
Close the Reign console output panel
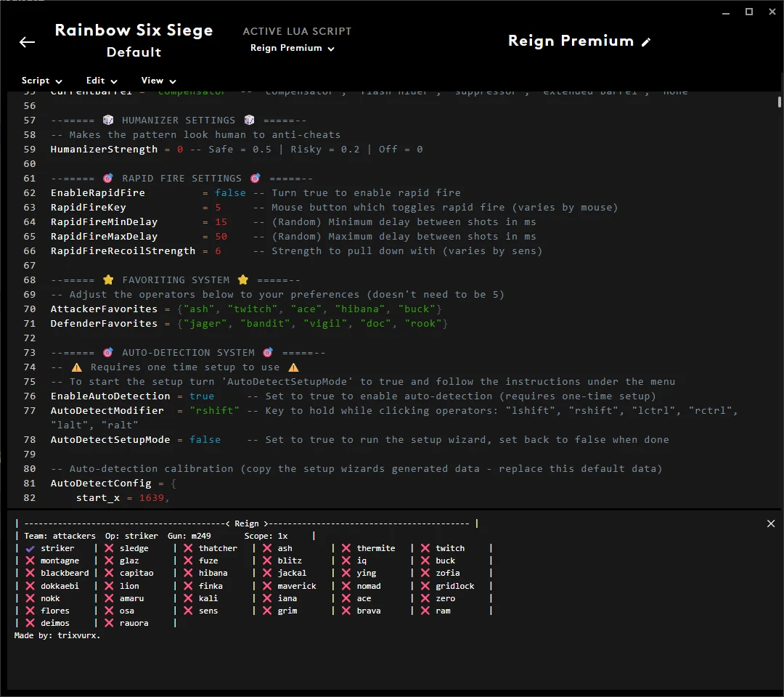coord(771,523)
